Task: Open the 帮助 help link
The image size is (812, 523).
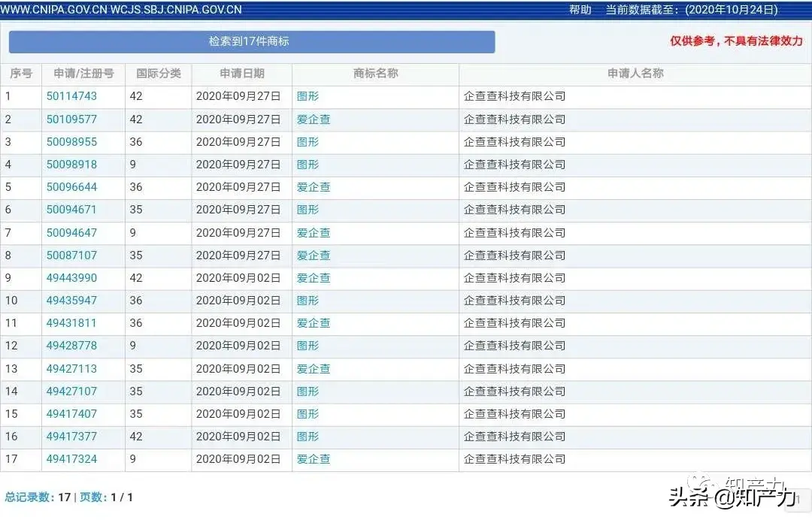Action: [580, 10]
